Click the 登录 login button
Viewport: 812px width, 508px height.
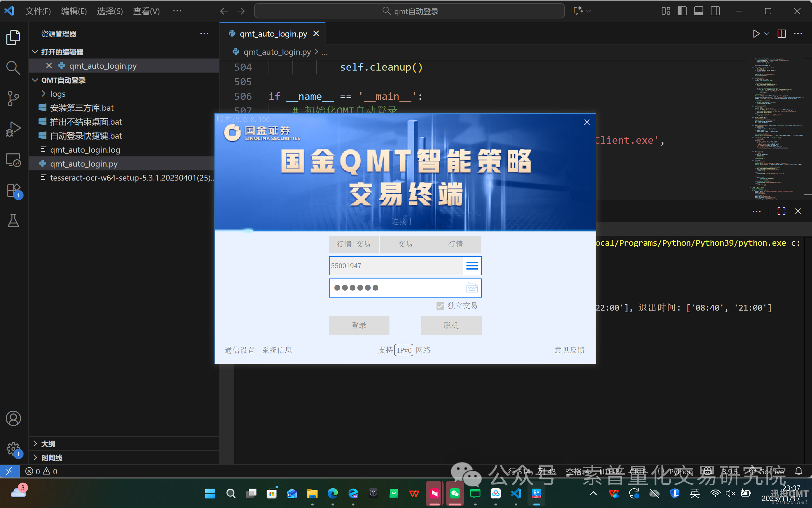pos(359,325)
